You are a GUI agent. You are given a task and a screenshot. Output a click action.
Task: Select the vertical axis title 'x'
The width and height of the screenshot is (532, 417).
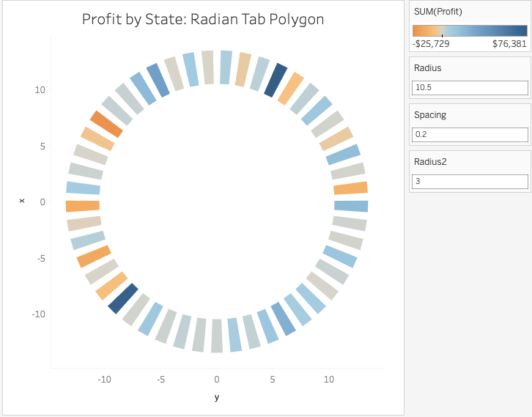(22, 201)
